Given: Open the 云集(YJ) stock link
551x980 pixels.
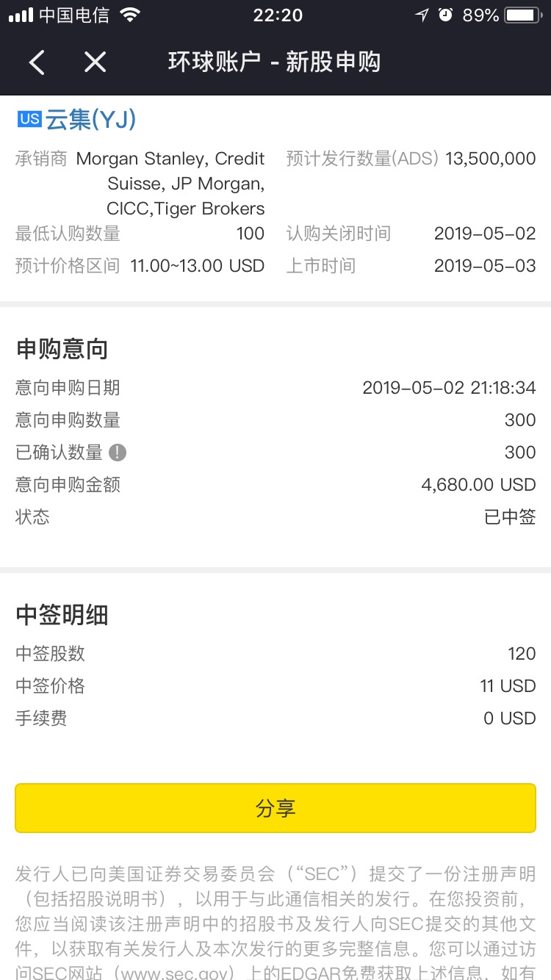Looking at the screenshot, I should [91, 119].
